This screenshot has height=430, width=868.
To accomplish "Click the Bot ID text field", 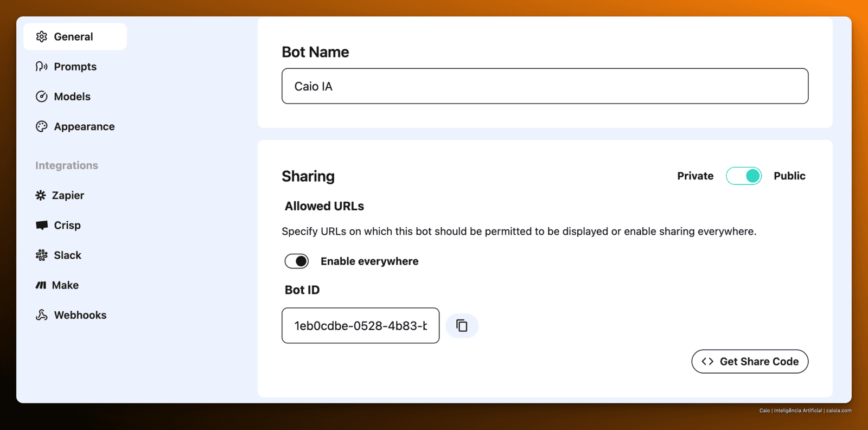I will 361,325.
